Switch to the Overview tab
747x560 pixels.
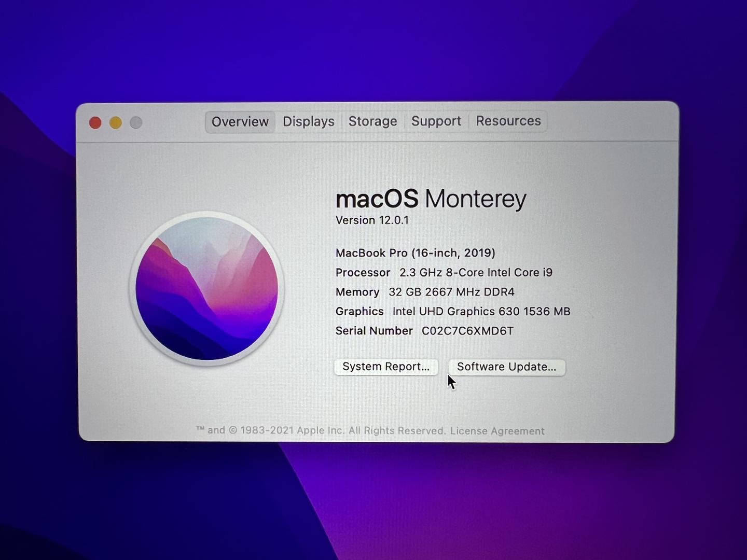240,122
